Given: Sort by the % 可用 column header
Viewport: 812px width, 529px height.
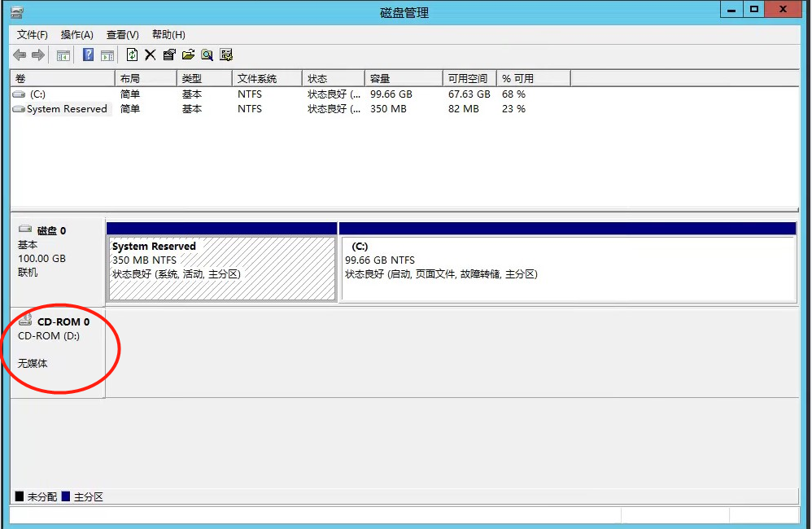Looking at the screenshot, I should (x=534, y=79).
